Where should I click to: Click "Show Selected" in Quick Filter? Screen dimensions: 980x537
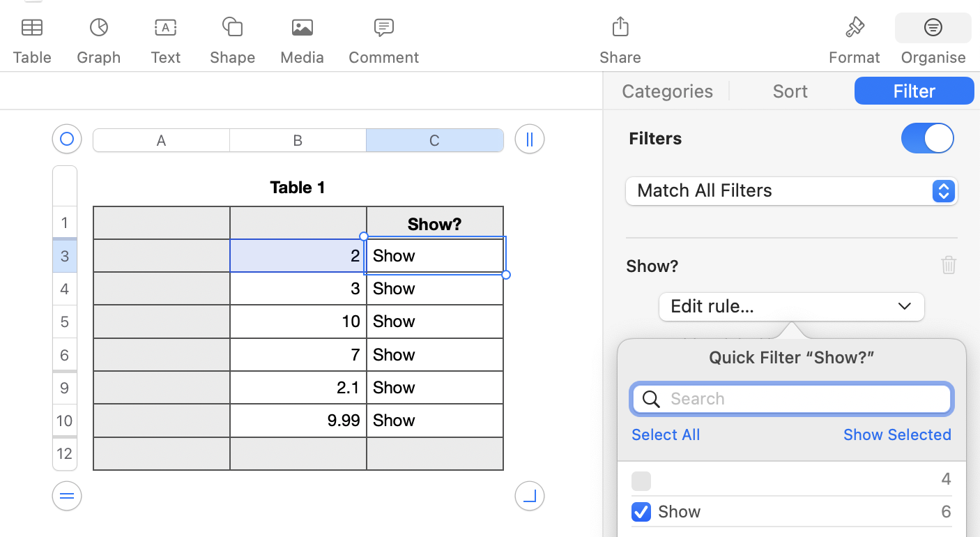tap(897, 434)
